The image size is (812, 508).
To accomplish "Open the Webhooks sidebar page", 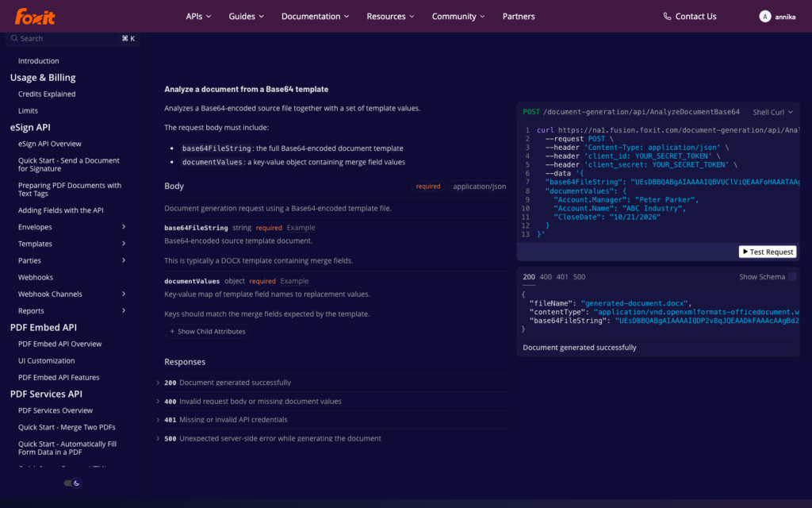I will tap(35, 277).
